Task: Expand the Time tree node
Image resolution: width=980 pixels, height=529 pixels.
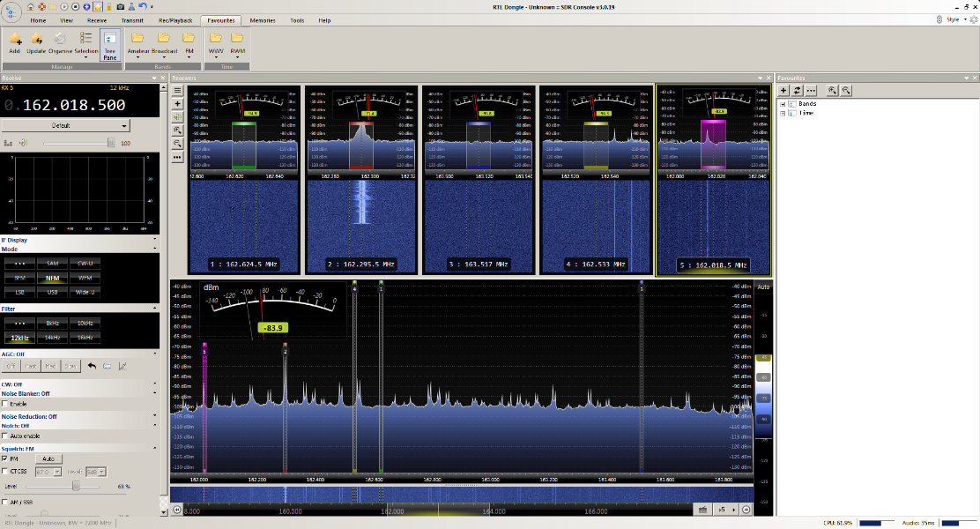Action: coord(783,113)
